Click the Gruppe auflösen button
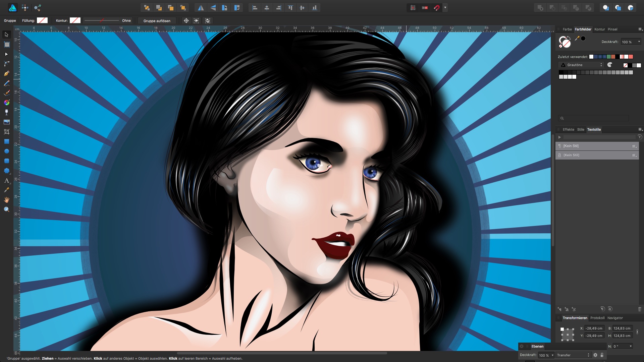Screen dimensions: 644x362 point(157,21)
